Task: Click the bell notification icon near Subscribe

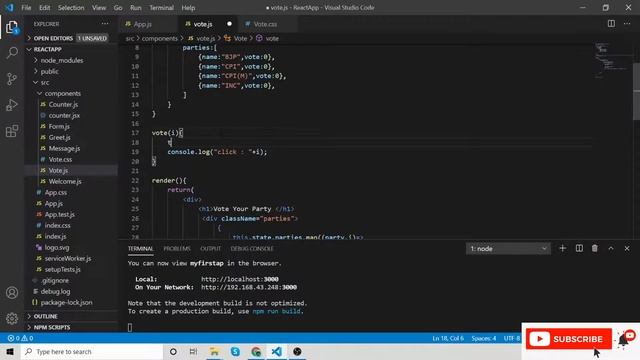Action: [623, 340]
